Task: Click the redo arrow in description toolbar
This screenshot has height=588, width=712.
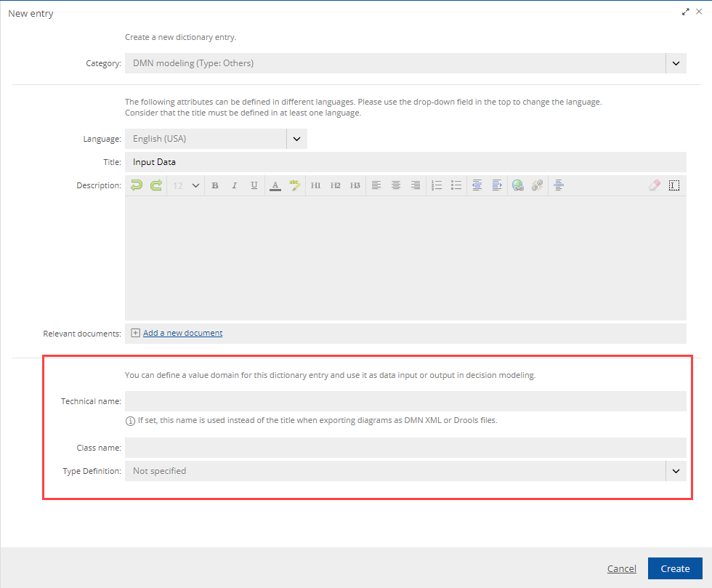Action: point(156,185)
